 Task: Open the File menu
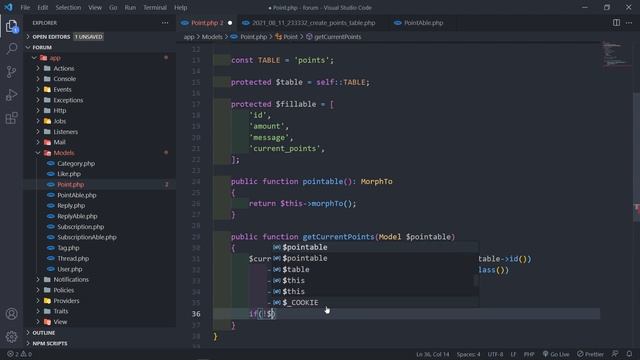[x=25, y=7]
